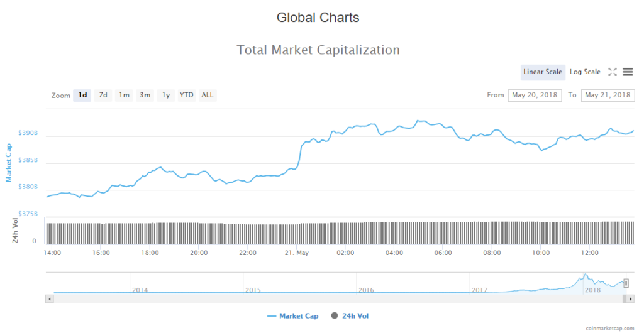This screenshot has width=644, height=333.
Task: Show ALL time range
Action: click(x=208, y=96)
